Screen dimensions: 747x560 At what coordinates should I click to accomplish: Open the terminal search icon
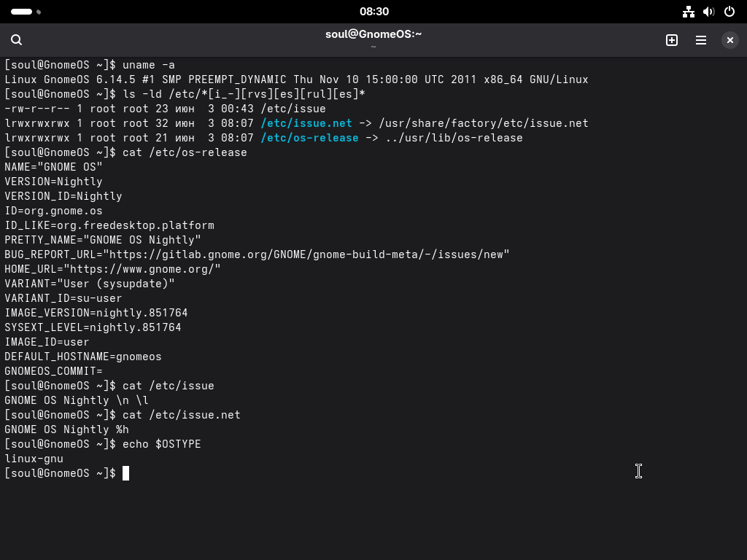tap(16, 40)
